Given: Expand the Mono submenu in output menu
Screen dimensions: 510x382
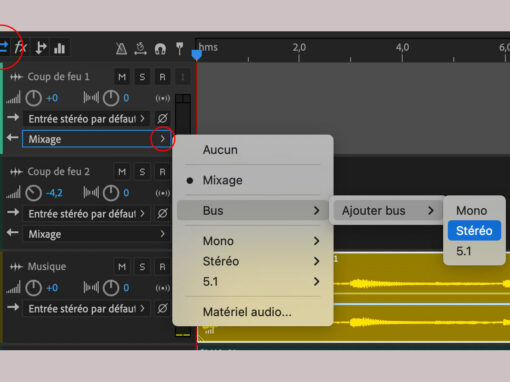Looking at the screenshot, I should (253, 241).
